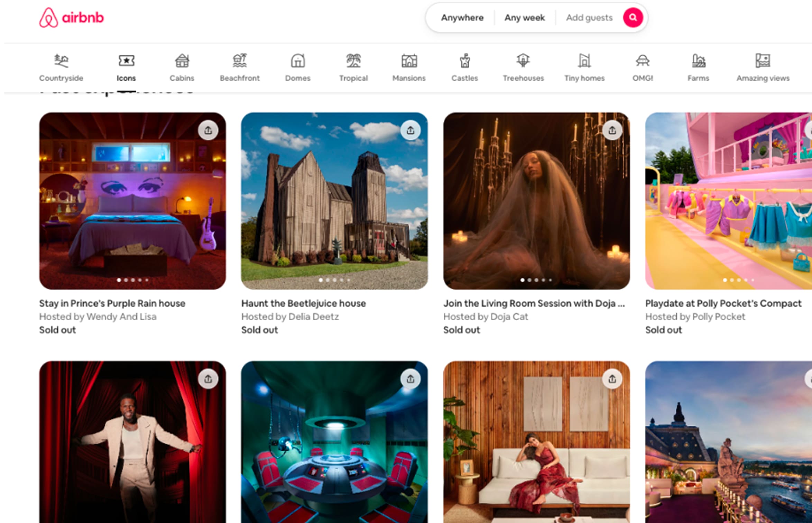Open 'Playdate at Polly Pocket's Compact' title
Screen dimensions: 812x523
click(723, 303)
